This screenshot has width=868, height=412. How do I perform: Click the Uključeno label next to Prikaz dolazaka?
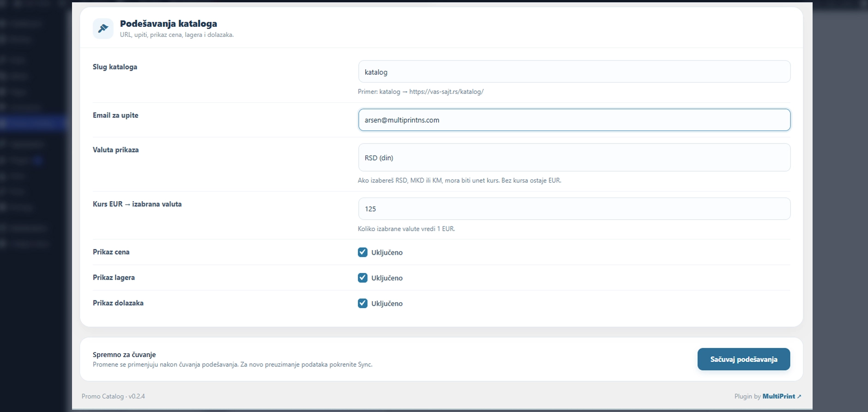[387, 304]
